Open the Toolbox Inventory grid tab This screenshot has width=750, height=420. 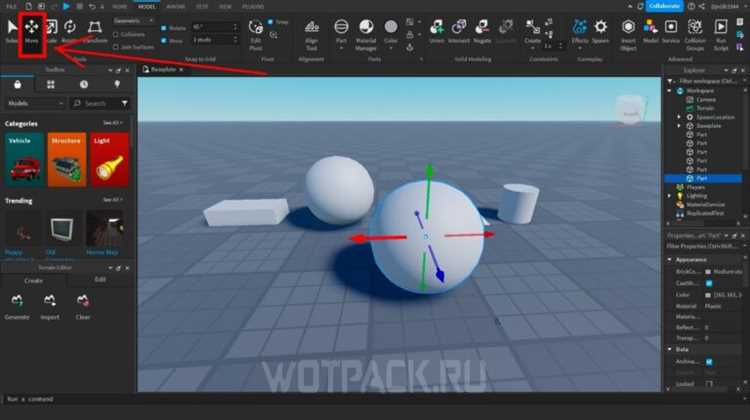pyautogui.click(x=51, y=85)
